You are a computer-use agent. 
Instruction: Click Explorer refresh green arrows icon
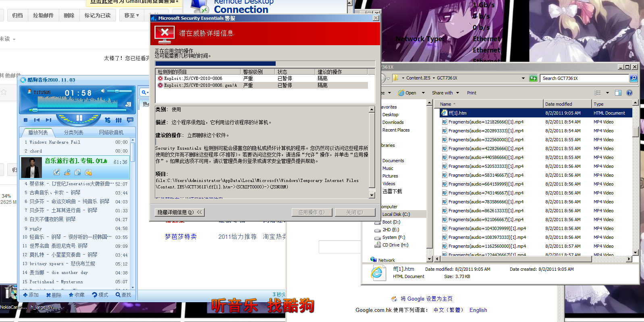[534, 78]
